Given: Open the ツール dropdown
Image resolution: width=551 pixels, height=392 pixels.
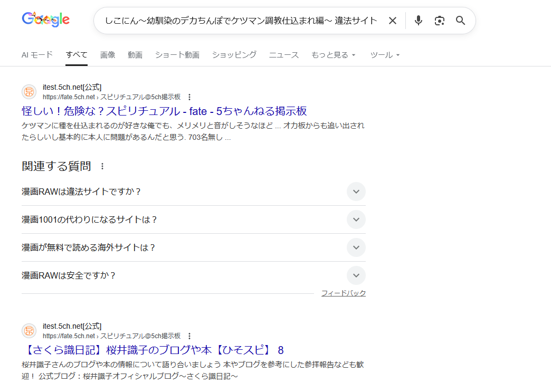Looking at the screenshot, I should pos(385,54).
